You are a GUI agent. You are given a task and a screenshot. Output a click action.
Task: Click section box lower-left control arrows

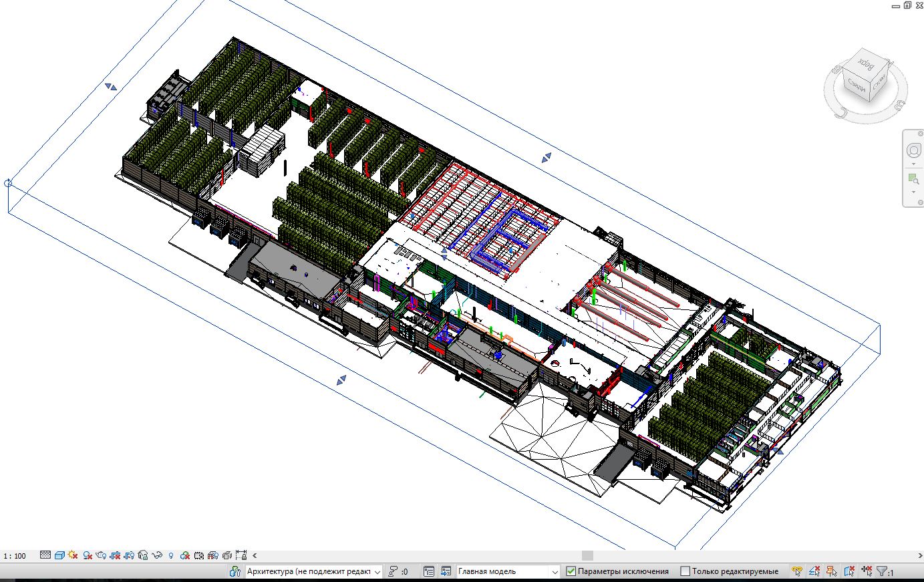[341, 380]
